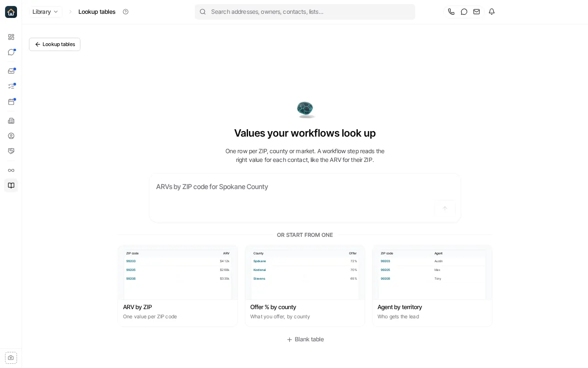Open the calendar icon in sidebar
588x368 pixels.
coord(11,102)
